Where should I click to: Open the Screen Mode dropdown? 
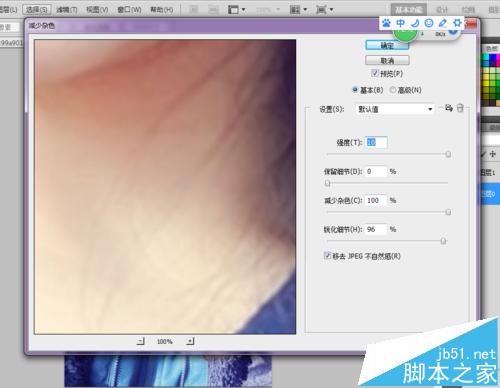click(324, 10)
